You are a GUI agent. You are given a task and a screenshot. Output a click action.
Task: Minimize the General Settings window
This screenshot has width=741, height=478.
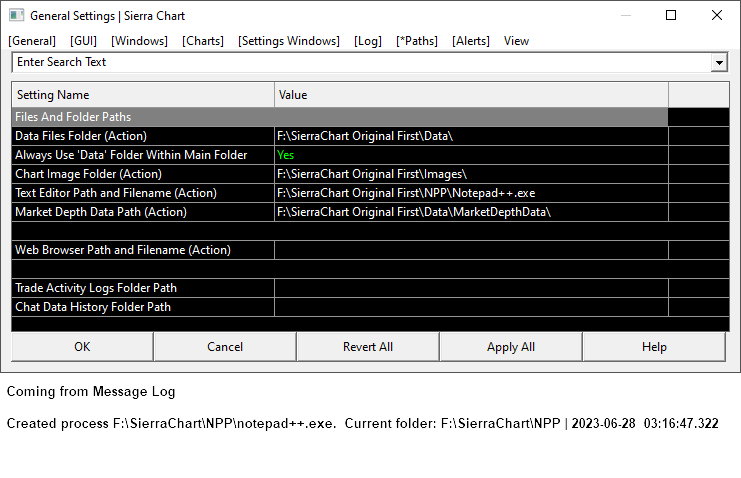tap(626, 16)
